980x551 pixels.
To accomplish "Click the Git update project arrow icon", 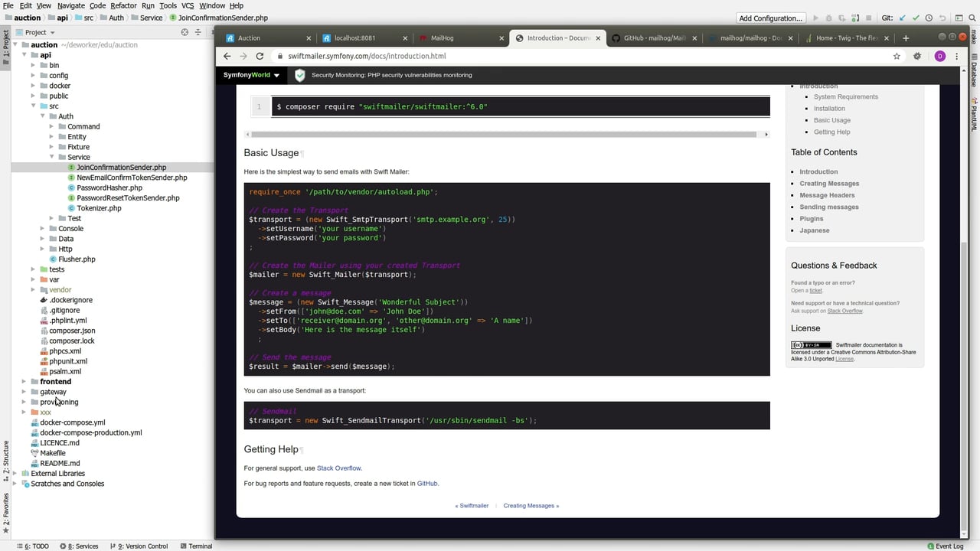I will 902,18.
